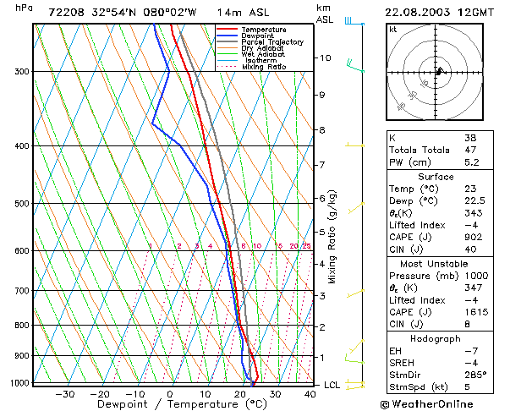Image resolution: width=532 pixels, height=411 pixels.
Task: Click the Most Unstable theta-e value 347
Action: pos(474,288)
